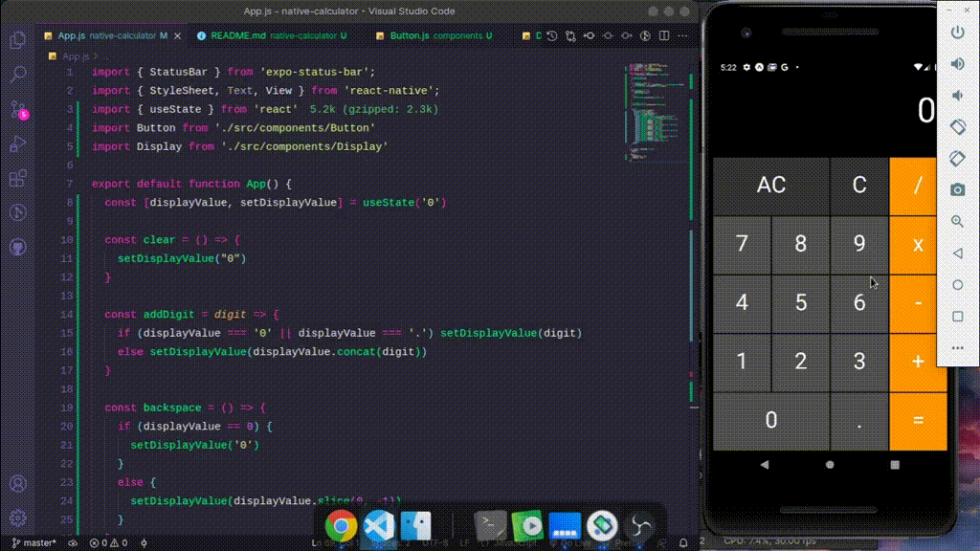The image size is (980, 551).
Task: Tap Android recents square in phone navigation bar
Action: coord(895,465)
